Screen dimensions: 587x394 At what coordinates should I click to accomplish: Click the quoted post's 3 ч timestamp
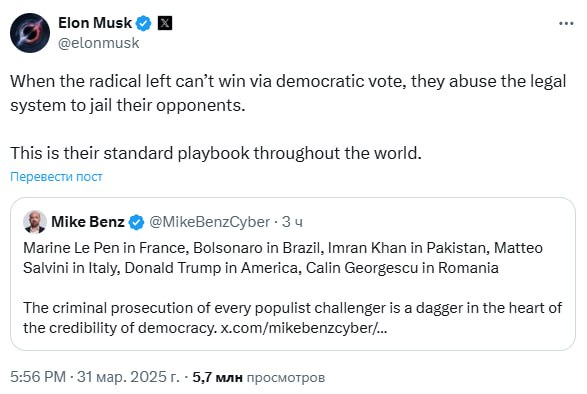pyautogui.click(x=292, y=222)
